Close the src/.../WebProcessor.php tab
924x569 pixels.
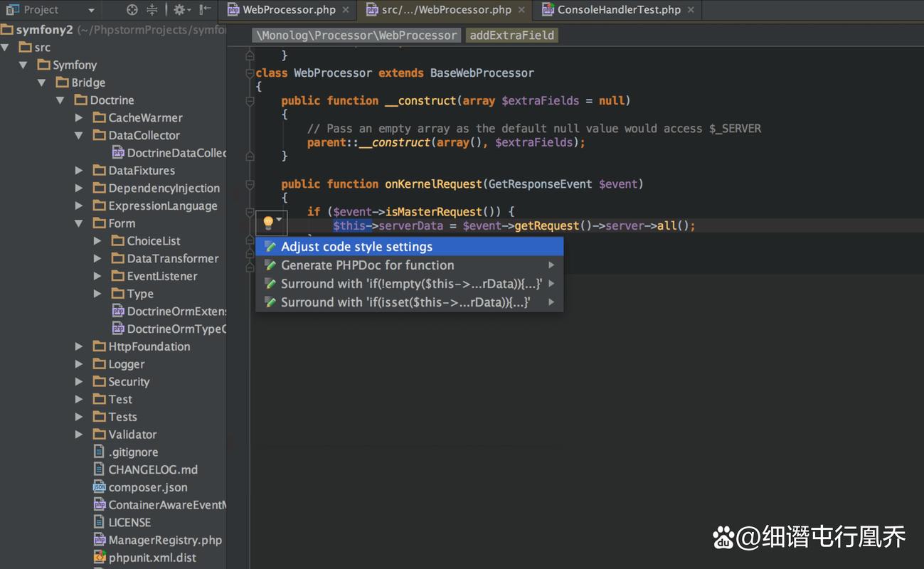click(x=522, y=10)
